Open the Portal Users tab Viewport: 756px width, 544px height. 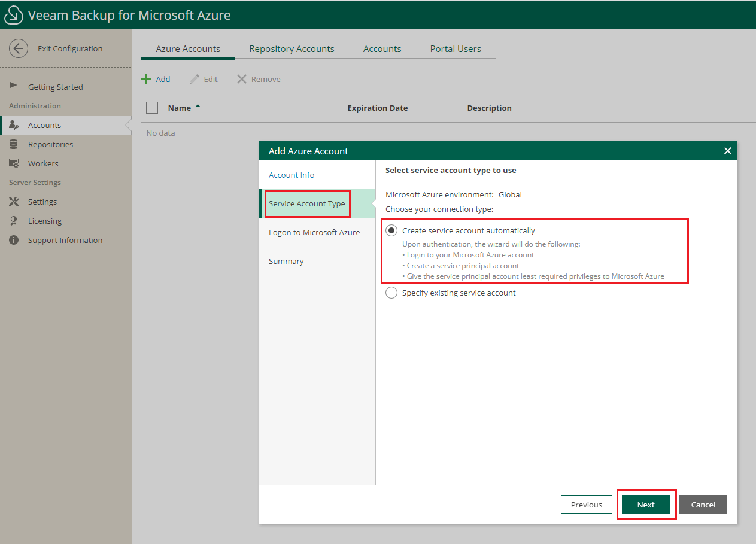pos(456,49)
